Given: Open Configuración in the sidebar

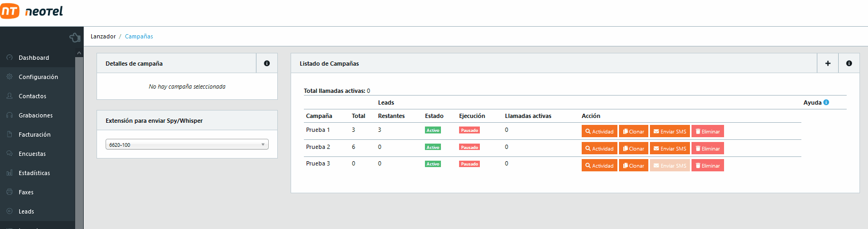Looking at the screenshot, I should 38,77.
